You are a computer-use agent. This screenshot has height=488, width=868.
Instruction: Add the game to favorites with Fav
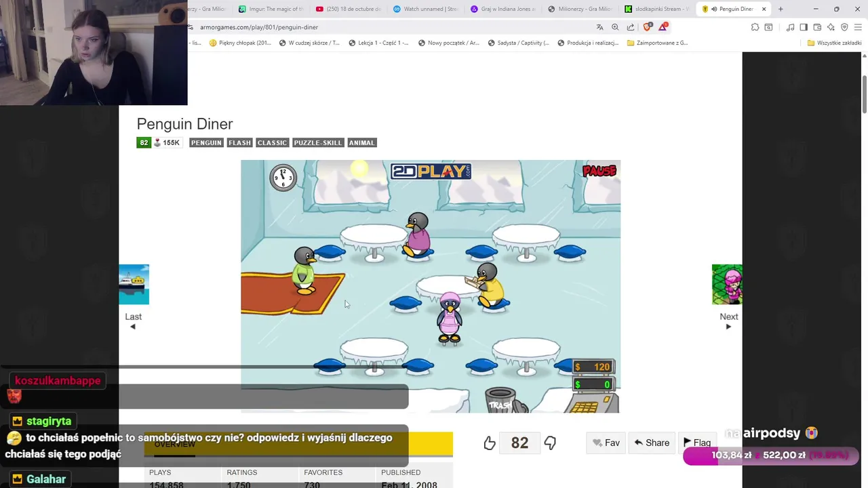(x=606, y=443)
